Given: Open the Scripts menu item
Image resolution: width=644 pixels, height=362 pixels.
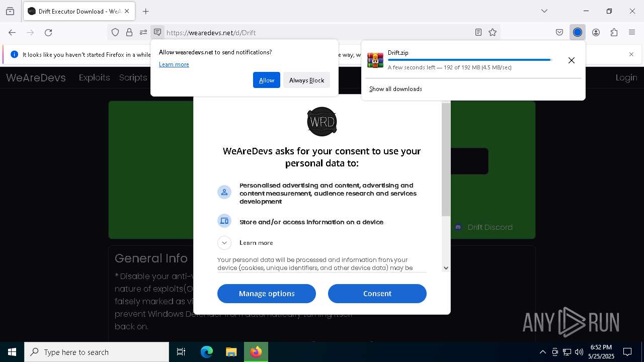Looking at the screenshot, I should coord(133,77).
